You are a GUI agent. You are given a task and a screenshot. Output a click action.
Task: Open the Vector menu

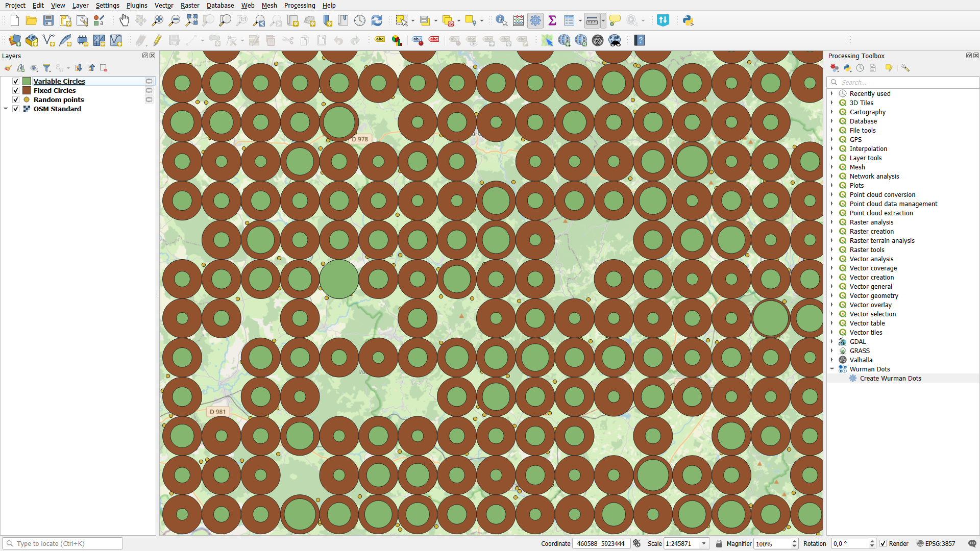(163, 5)
